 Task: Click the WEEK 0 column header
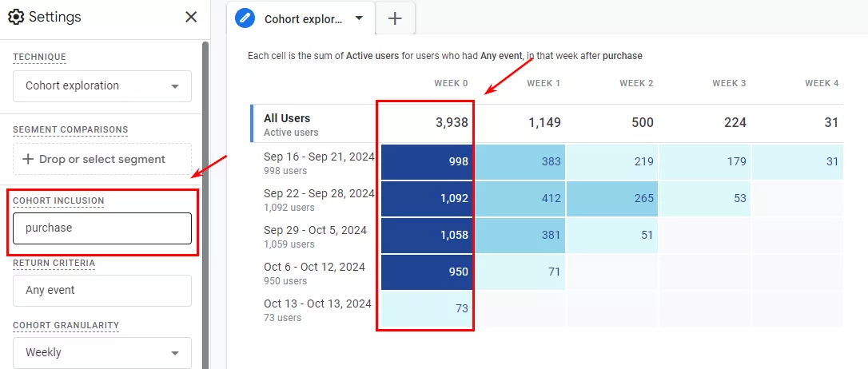451,84
